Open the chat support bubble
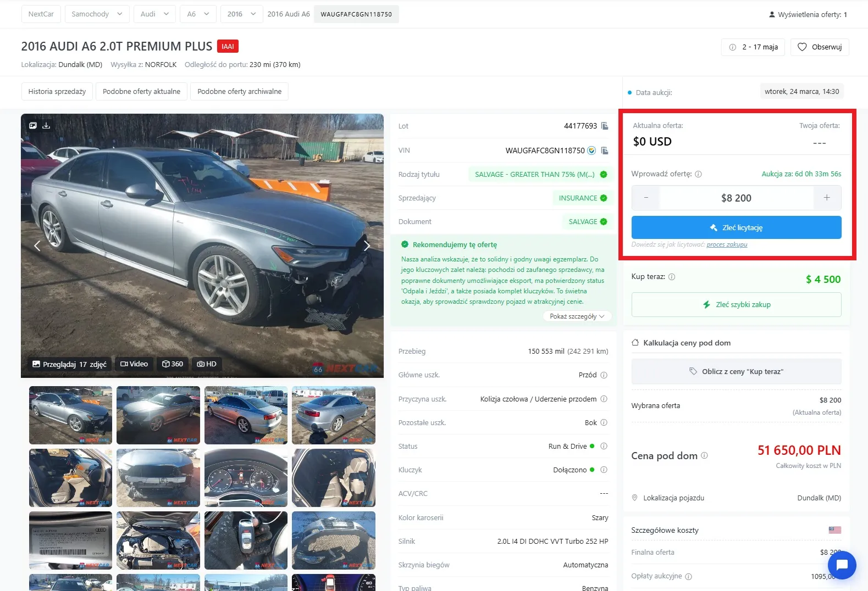The height and width of the screenshot is (591, 868). tap(841, 565)
